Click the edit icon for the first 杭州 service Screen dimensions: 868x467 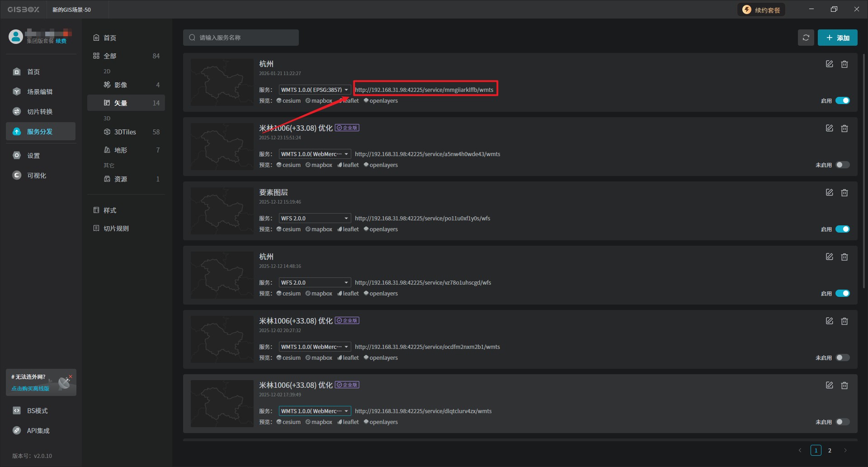pyautogui.click(x=829, y=64)
